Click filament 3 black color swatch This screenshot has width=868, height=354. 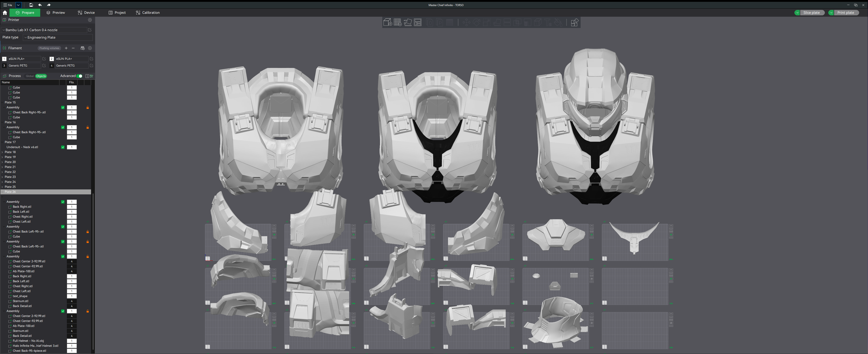point(4,66)
